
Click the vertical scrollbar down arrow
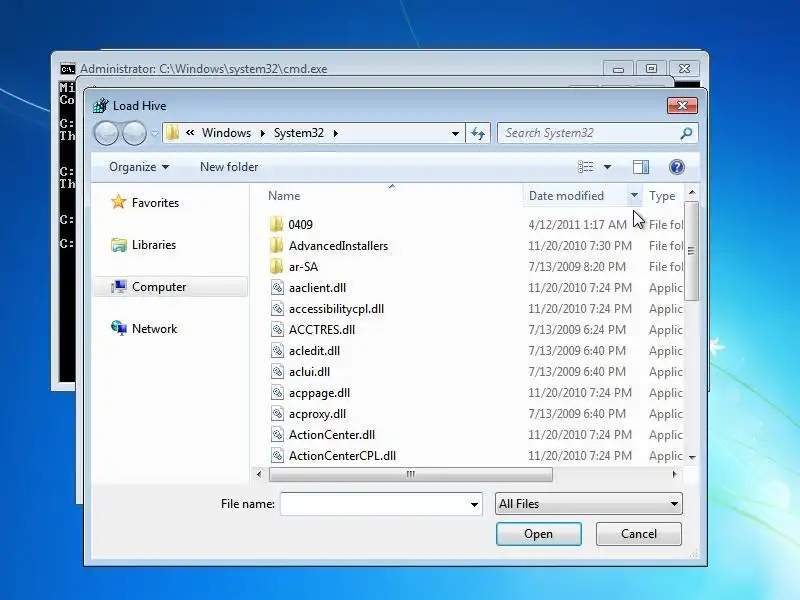(692, 457)
